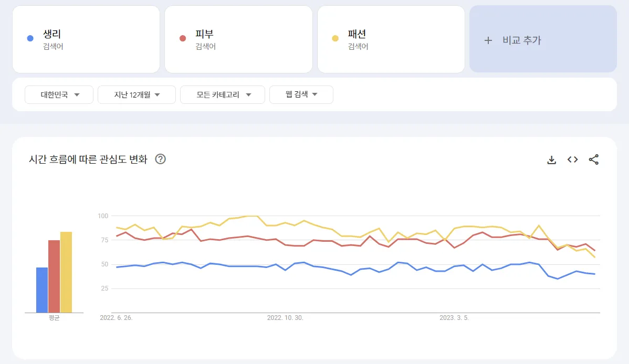Expand the 지난 12개월 time range dropdown
629x364 pixels.
click(137, 95)
